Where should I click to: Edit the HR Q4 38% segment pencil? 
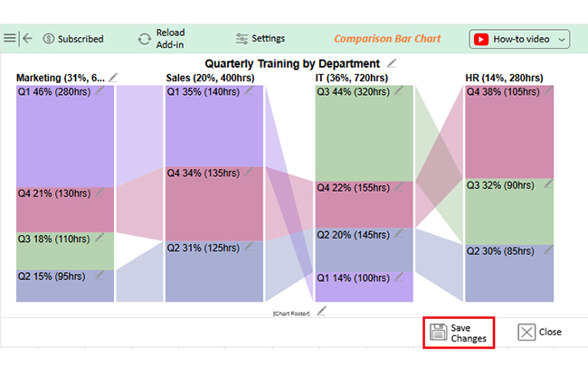point(547,91)
